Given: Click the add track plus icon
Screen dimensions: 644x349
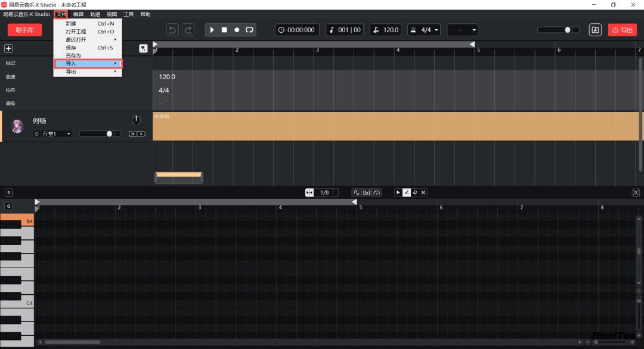Looking at the screenshot, I should coord(8,48).
